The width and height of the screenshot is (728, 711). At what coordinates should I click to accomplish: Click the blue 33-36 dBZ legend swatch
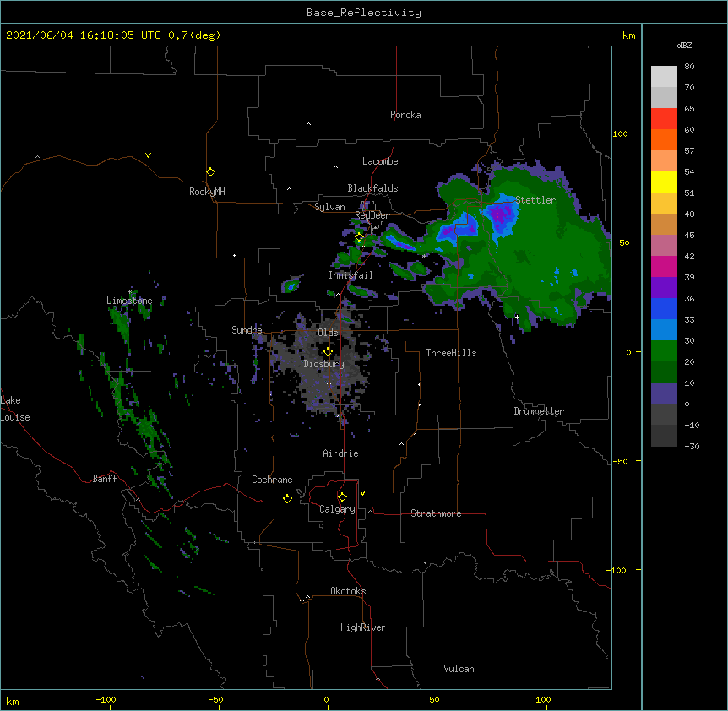click(x=664, y=308)
